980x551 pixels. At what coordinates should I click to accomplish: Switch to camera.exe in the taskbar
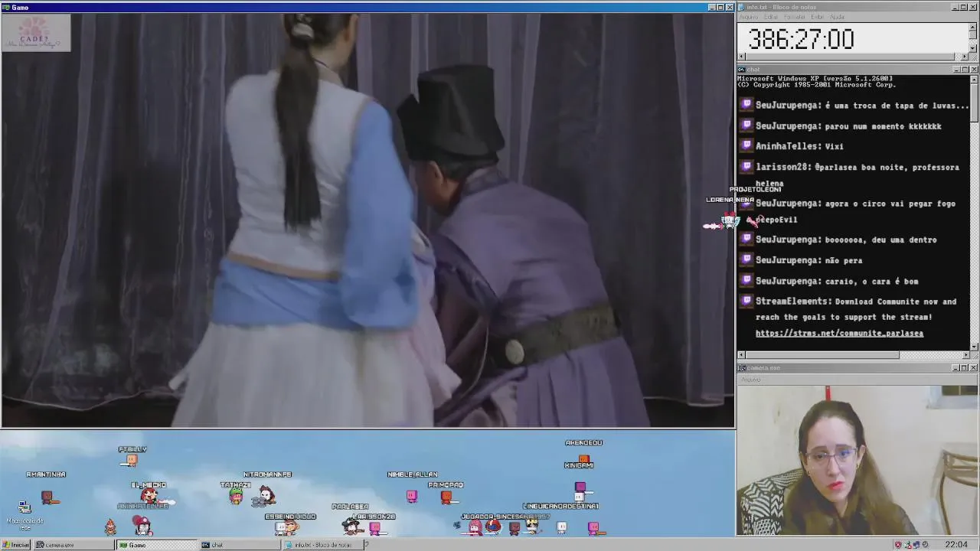pyautogui.click(x=73, y=545)
